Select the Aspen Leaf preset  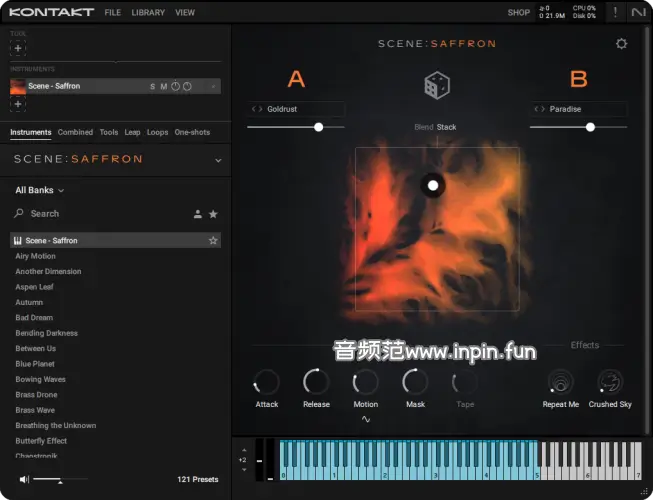[x=34, y=287]
